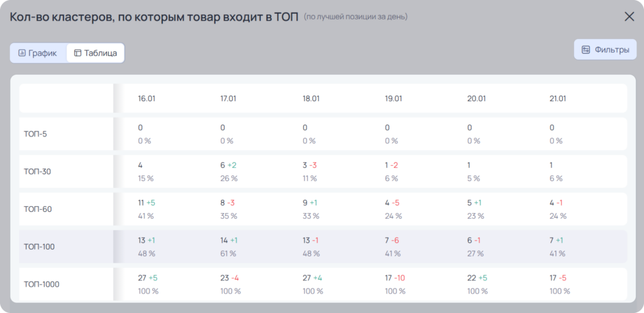Select the ТОП-30 row label
The height and width of the screenshot is (313, 644).
[x=37, y=172]
